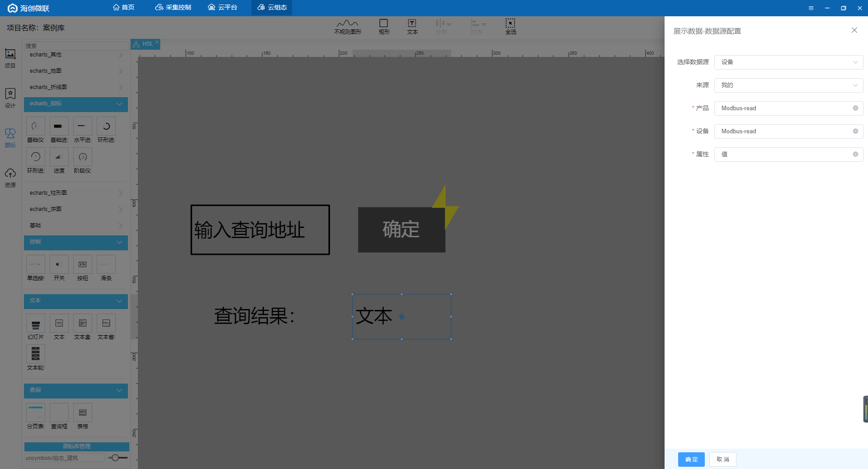Viewport: 868px width, 469px height.
Task: Select the 不规则图形 drawing tool
Action: point(348,27)
